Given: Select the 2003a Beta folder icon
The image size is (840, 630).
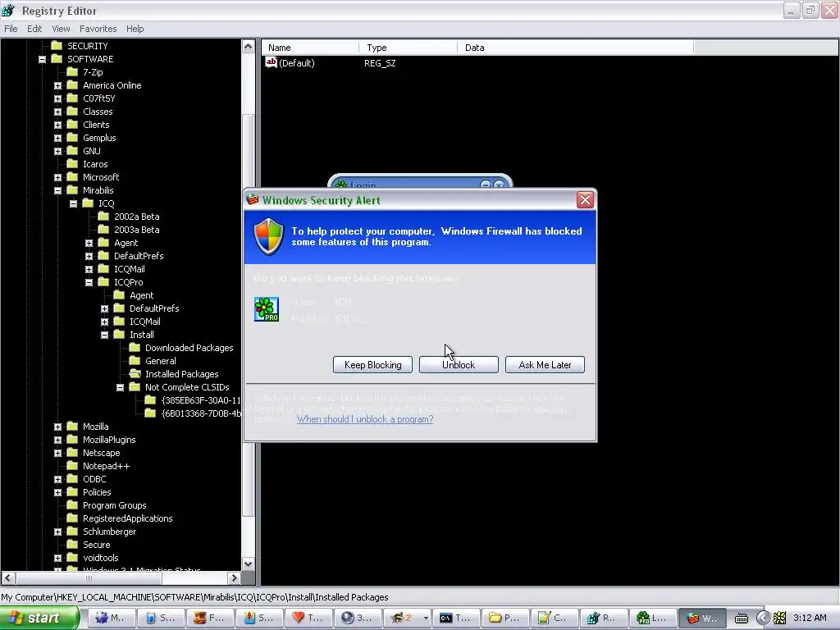Looking at the screenshot, I should point(103,230).
